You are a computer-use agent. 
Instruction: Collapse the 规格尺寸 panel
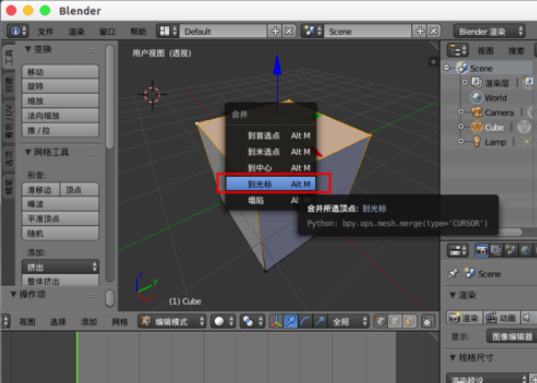click(452, 358)
